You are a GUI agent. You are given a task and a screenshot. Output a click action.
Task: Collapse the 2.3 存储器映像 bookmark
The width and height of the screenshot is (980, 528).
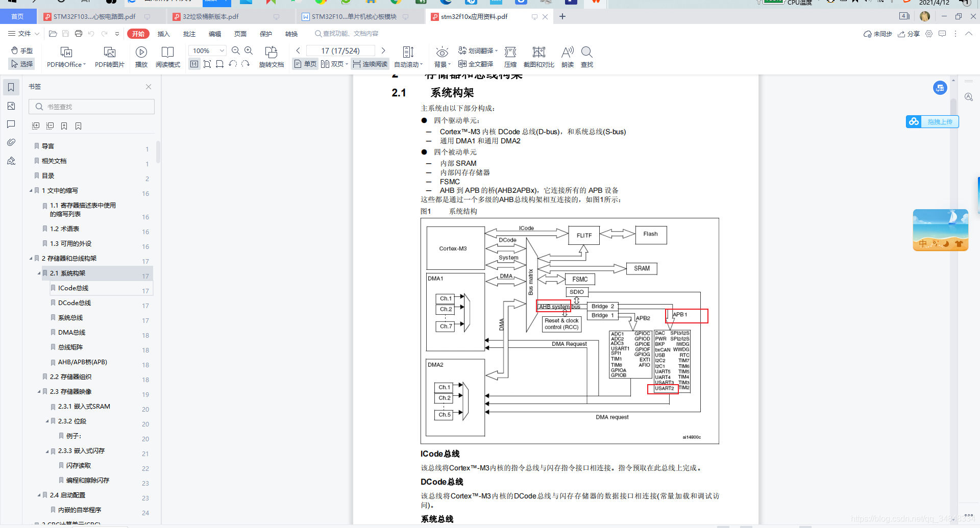(39, 392)
